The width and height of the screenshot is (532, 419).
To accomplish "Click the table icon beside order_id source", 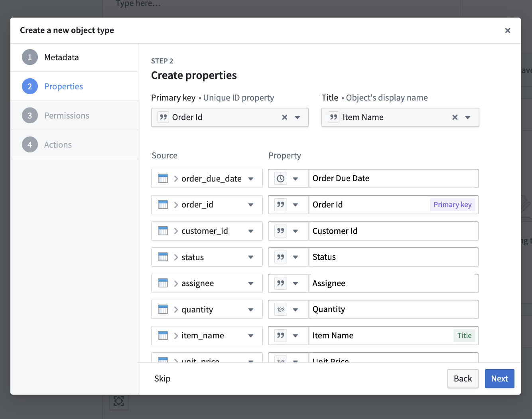I will pos(163,205).
